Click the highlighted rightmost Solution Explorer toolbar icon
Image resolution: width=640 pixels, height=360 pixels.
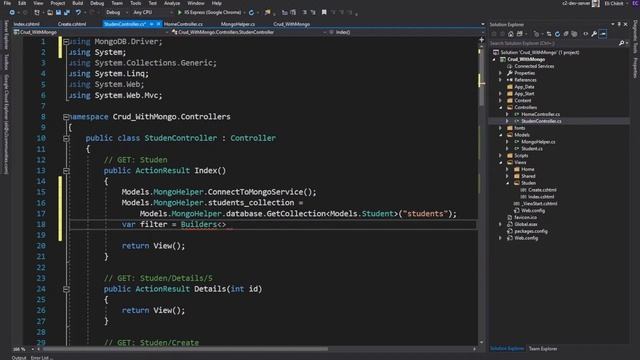click(x=603, y=34)
